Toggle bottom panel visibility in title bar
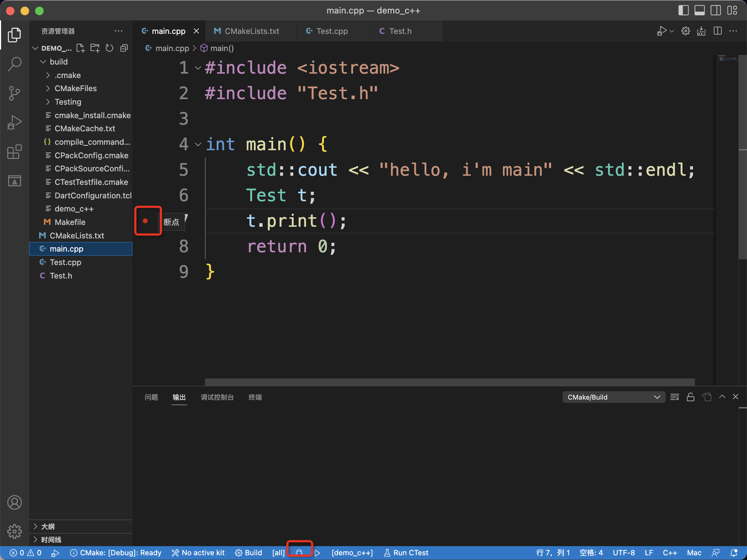Viewport: 747px width, 560px height. (700, 10)
